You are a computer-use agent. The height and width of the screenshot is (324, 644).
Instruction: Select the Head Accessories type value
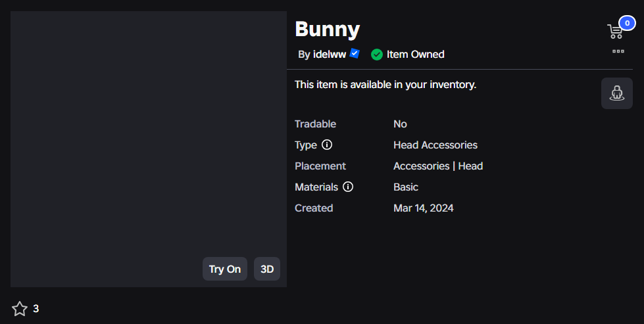[x=435, y=145]
